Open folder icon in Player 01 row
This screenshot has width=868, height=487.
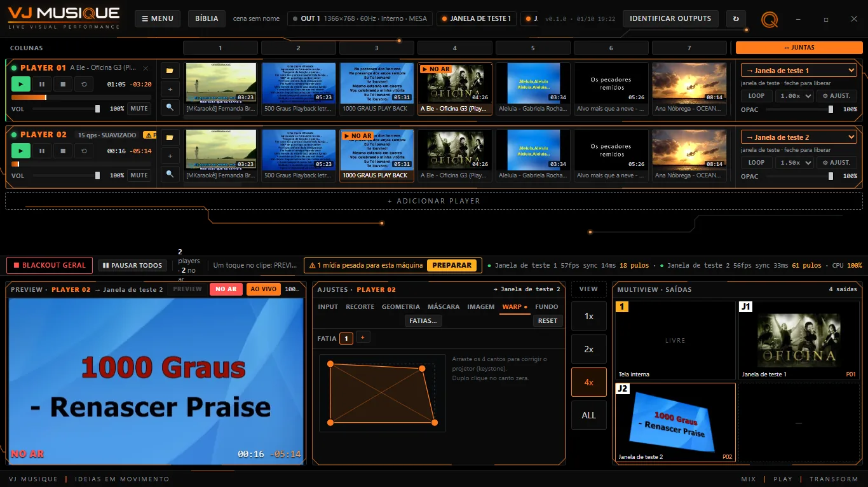point(170,71)
